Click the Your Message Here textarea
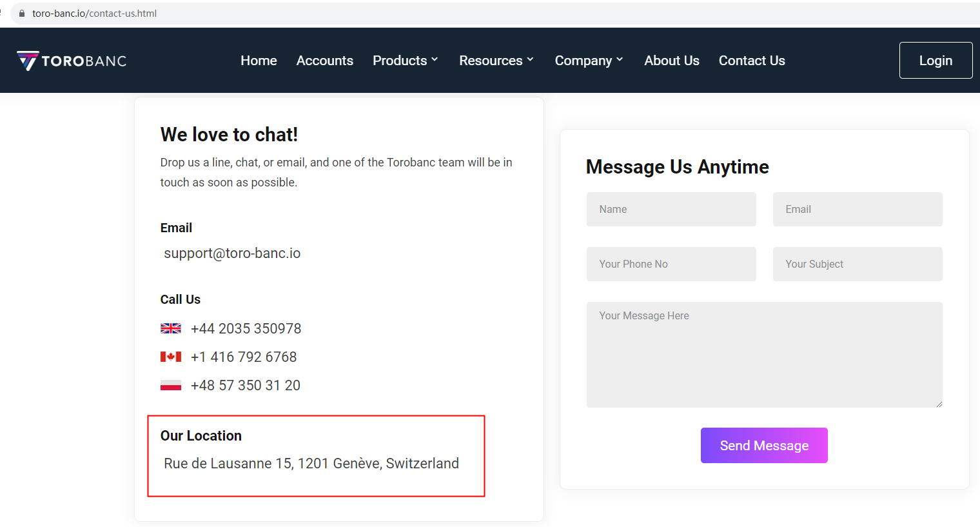The width and height of the screenshot is (980, 527). point(764,355)
